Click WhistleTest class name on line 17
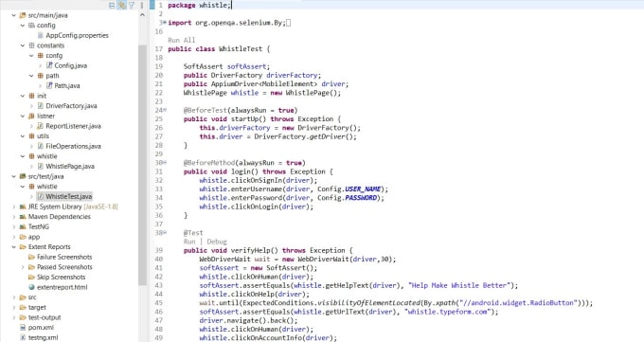 click(x=241, y=48)
